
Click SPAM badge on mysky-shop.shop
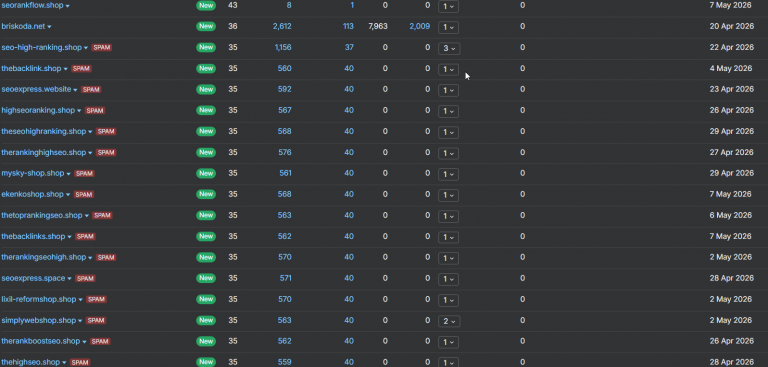pos(84,173)
